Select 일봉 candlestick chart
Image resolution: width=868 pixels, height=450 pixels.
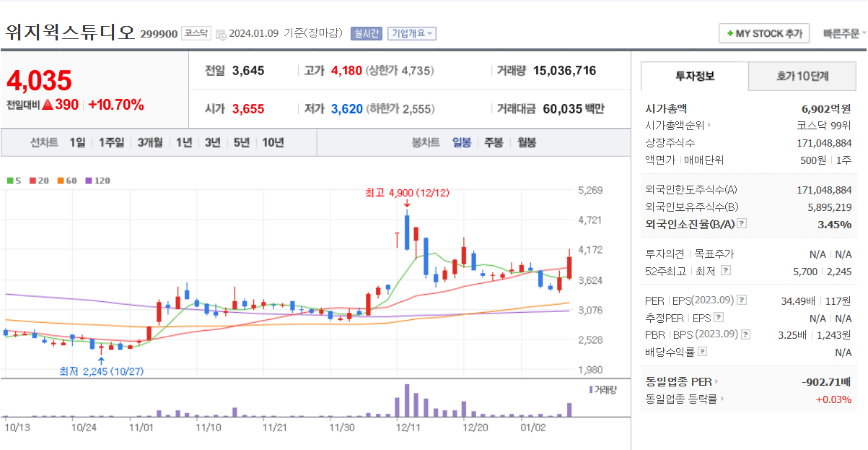[462, 142]
